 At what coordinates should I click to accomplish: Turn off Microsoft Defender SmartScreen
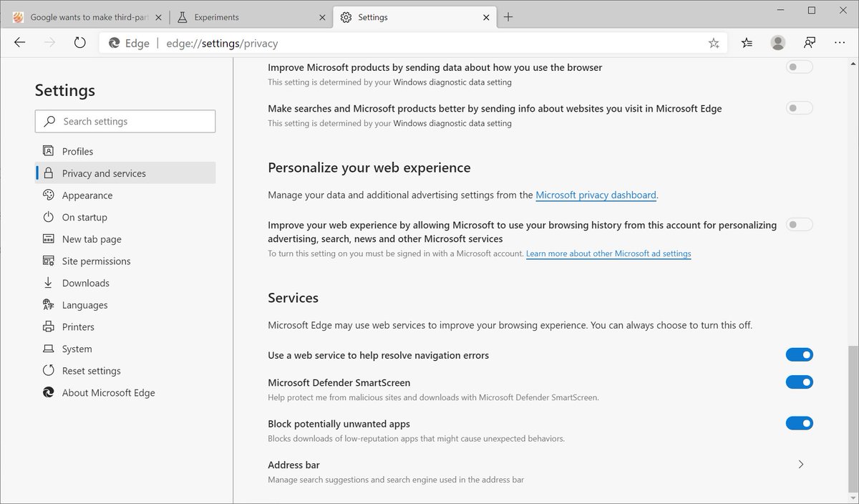point(800,382)
